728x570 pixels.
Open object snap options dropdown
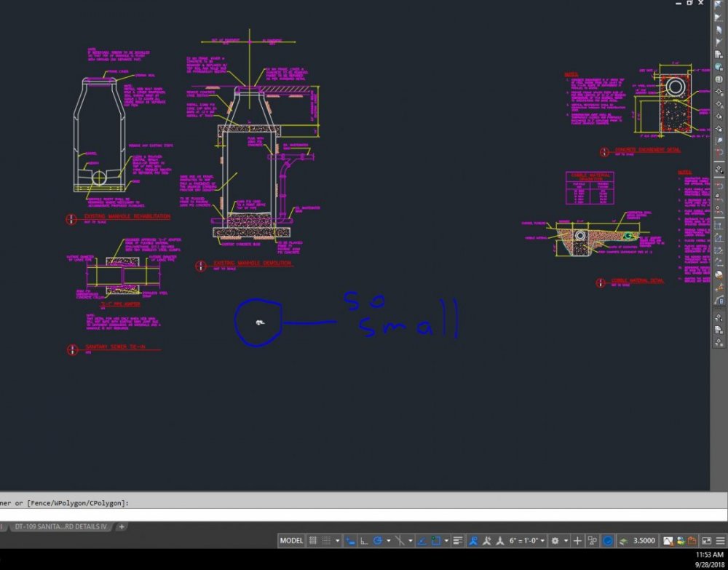[447, 541]
